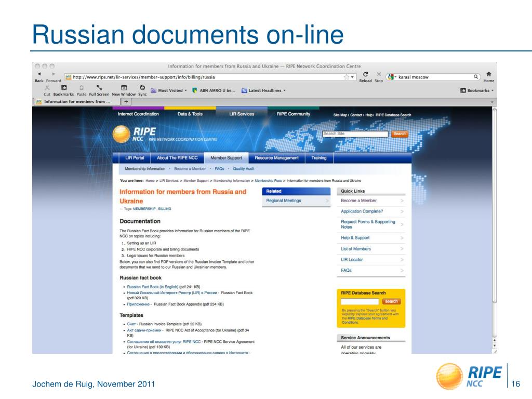Open Internet Coordination top menu

138,114
